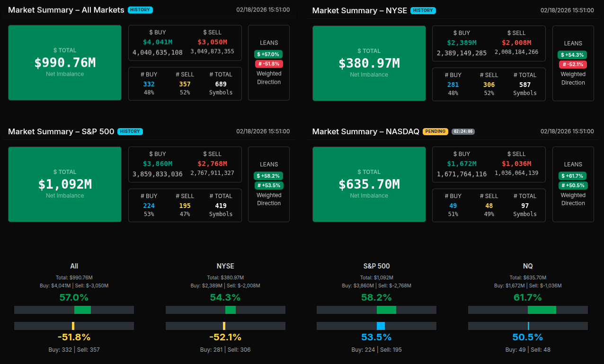Click the All Markets $ +57.0% lean badge

pyautogui.click(x=268, y=54)
